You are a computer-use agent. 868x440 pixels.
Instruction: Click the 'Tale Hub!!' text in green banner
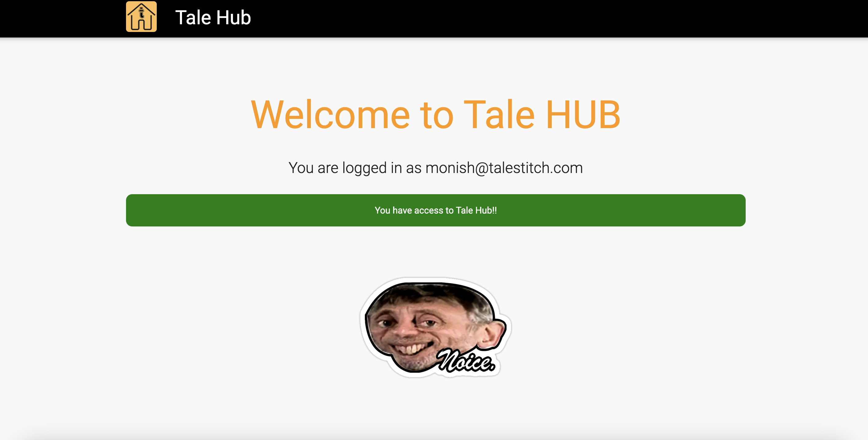476,210
